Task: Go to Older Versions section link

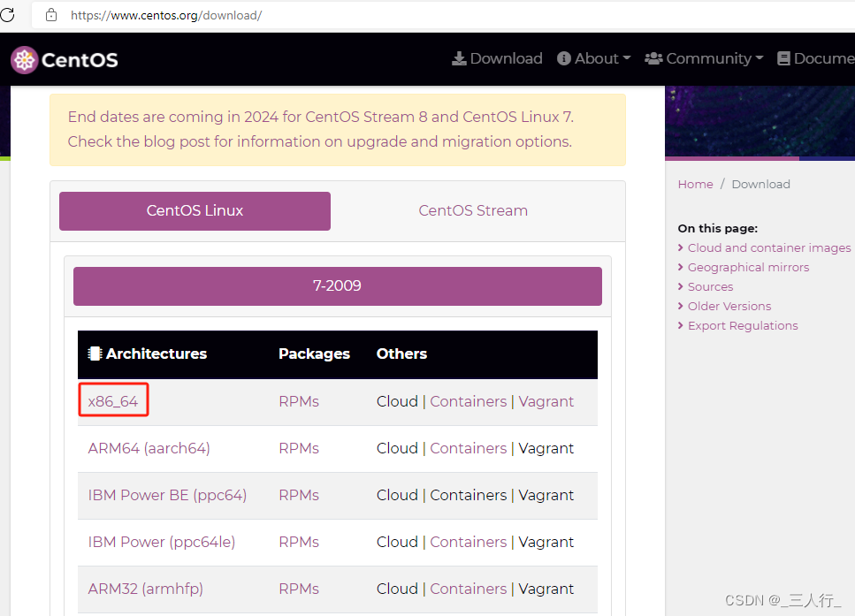Action: [x=729, y=307]
